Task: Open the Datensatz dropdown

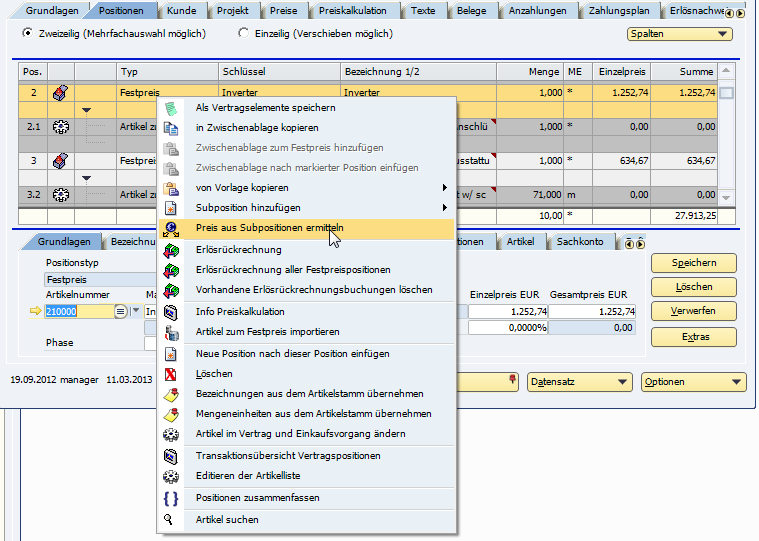Action: pyautogui.click(x=579, y=382)
